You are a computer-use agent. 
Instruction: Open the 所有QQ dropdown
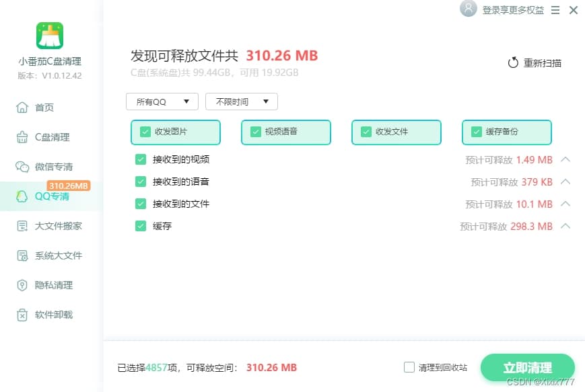(162, 102)
